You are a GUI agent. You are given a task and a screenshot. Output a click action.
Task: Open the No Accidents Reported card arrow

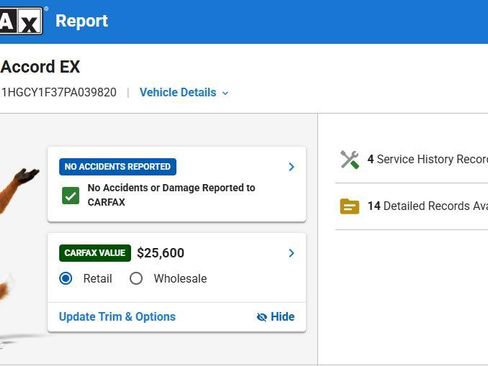point(291,167)
